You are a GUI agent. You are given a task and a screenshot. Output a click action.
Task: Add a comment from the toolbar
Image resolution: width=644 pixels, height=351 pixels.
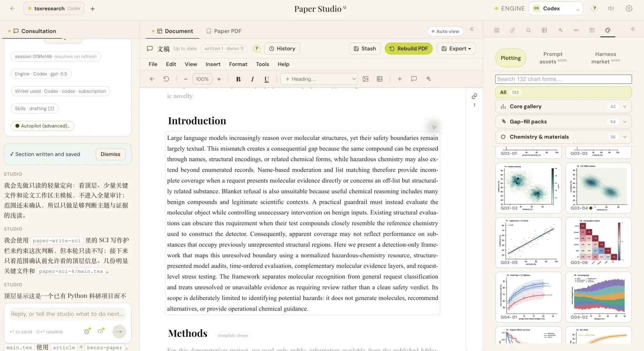tap(414, 79)
